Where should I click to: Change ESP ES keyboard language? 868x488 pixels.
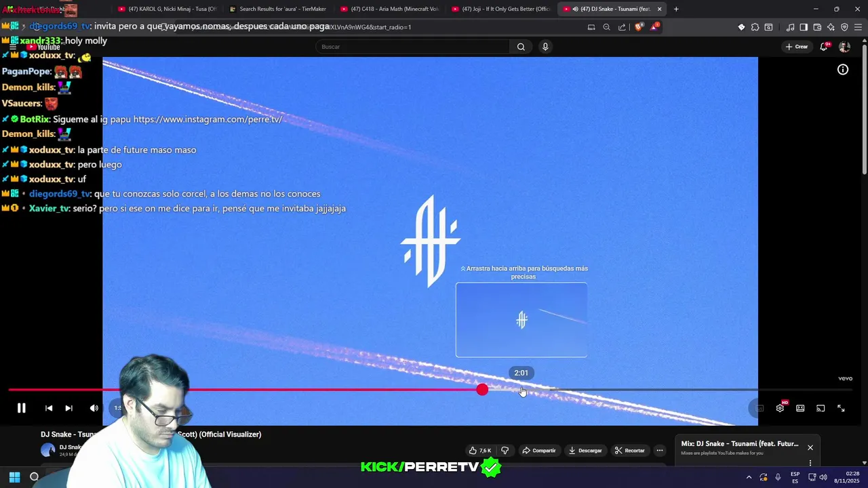pos(795,477)
